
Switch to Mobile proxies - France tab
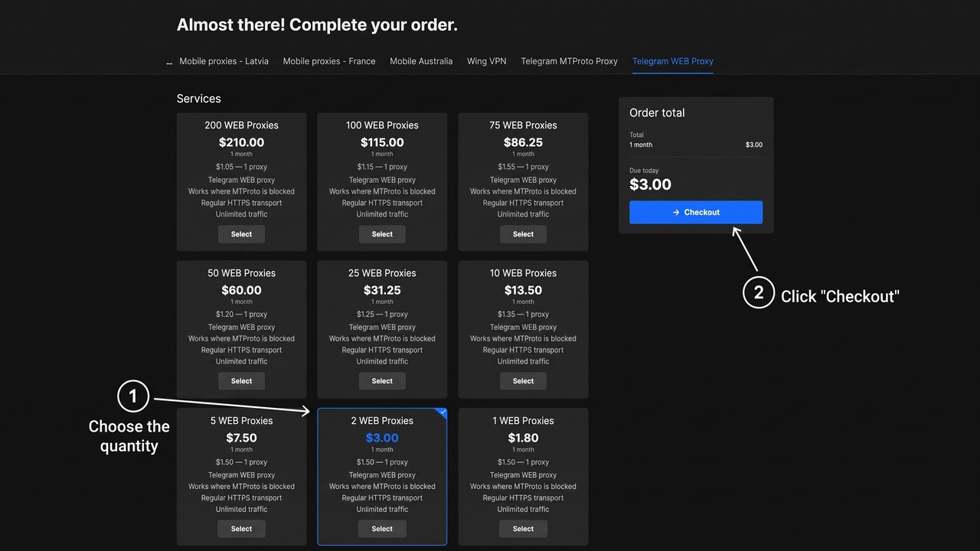coord(329,61)
